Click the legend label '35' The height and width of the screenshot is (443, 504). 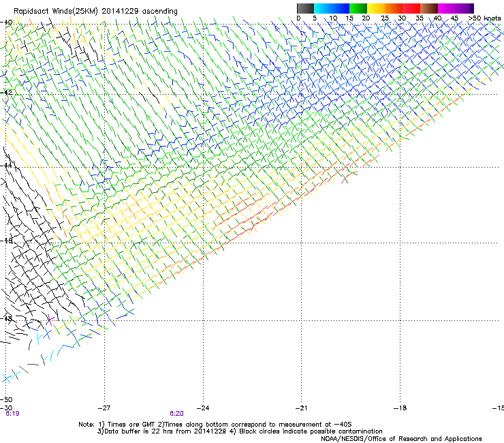tap(420, 18)
